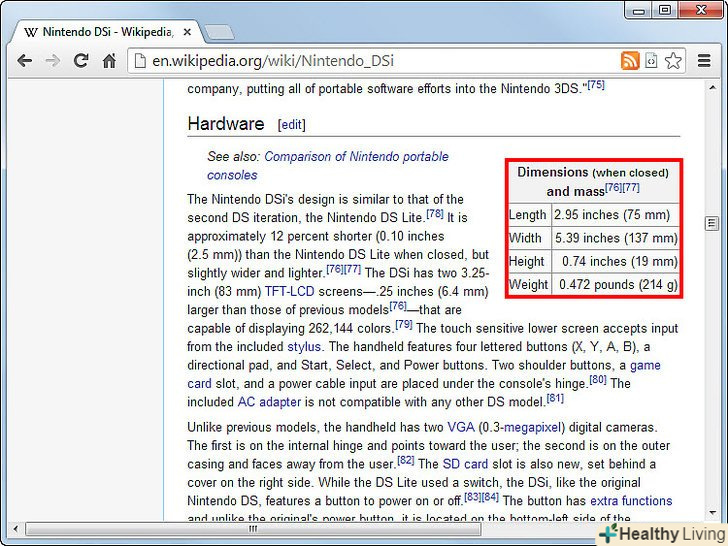Viewport: 728px width, 546px height.
Task: Open the Chrome hamburger menu
Action: pyautogui.click(x=704, y=61)
